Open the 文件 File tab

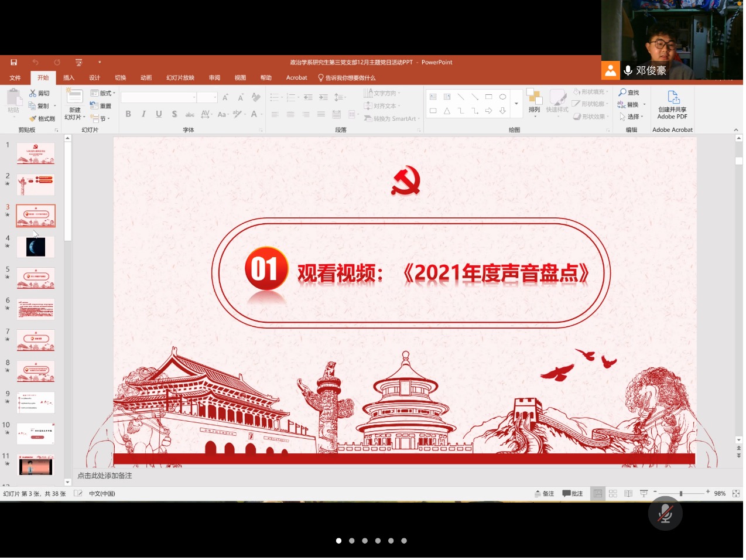click(x=15, y=78)
